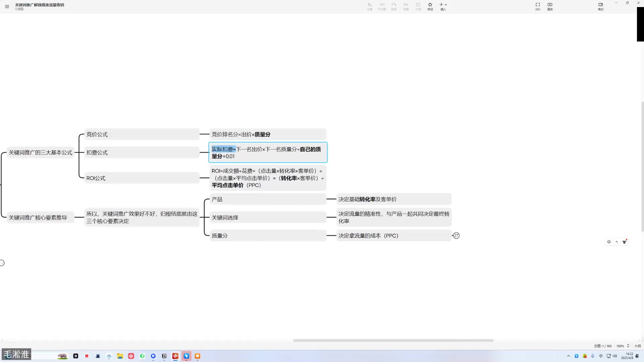Expand the collapsed 27 subtopics badge

click(x=456, y=236)
